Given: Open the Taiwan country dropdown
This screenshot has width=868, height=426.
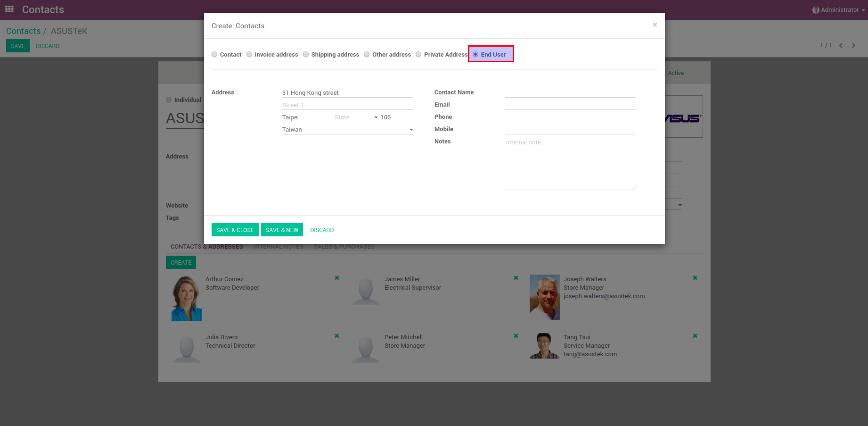Looking at the screenshot, I should (348, 129).
